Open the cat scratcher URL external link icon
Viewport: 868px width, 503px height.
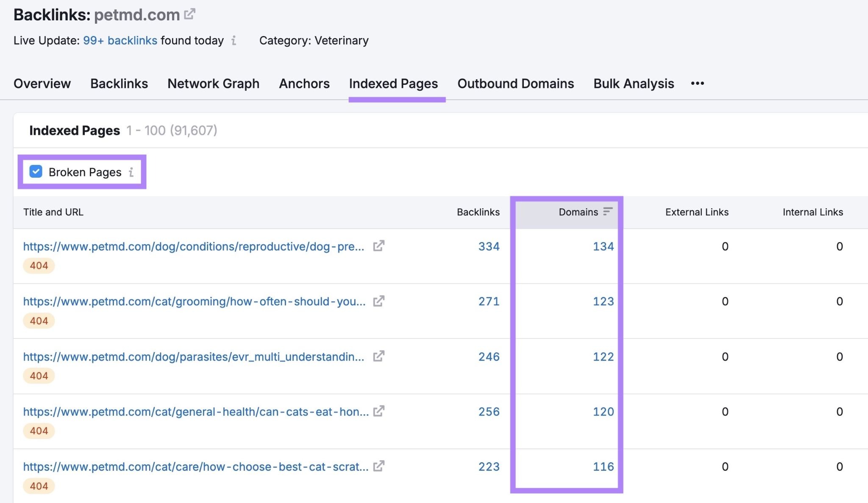(379, 467)
